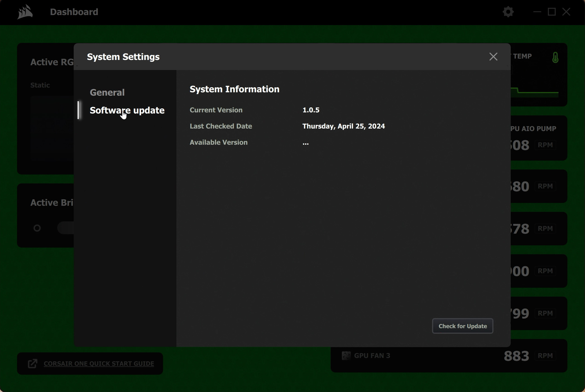Click the GPU FAN 3 883 RPM reading
Screen dimensions: 585x392
click(516, 356)
